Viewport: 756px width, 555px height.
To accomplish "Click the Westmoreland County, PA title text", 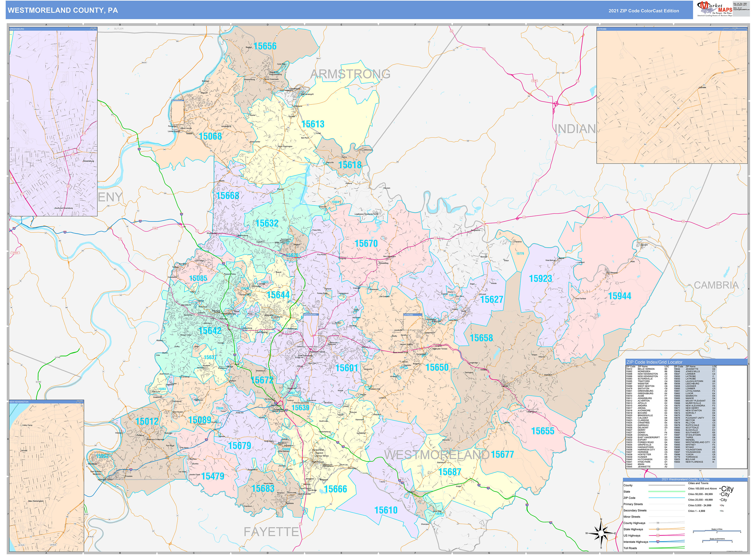I will [x=63, y=10].
